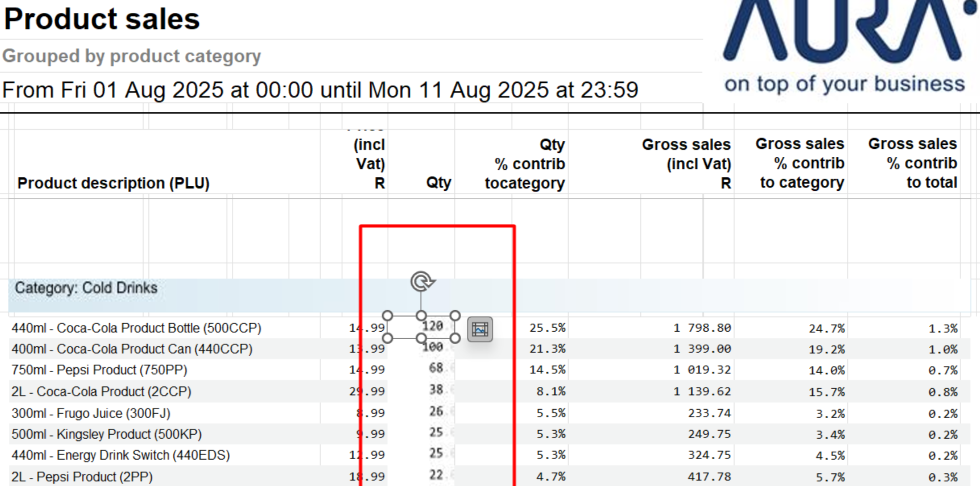Select "440ml - Coca-Cola Product Bottle (500CCP)"
980x486 pixels.
[x=136, y=328]
